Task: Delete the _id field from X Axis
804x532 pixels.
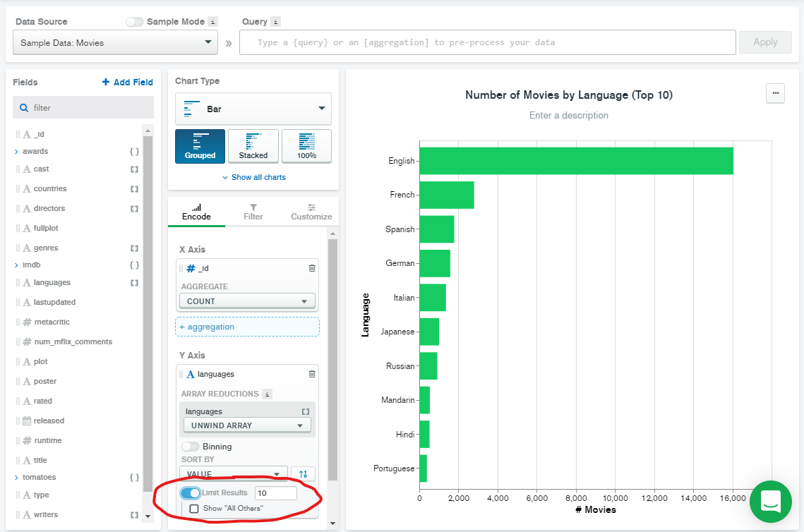Action: point(312,268)
